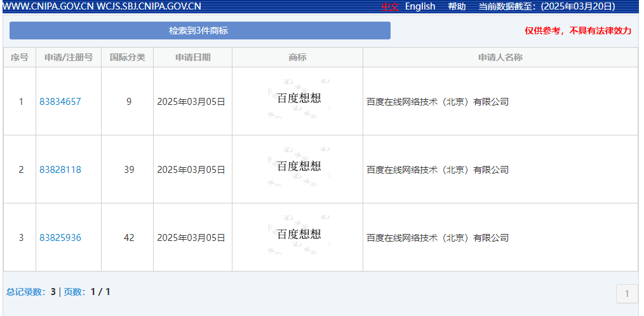Select class 42 cell in third row

pos(129,238)
